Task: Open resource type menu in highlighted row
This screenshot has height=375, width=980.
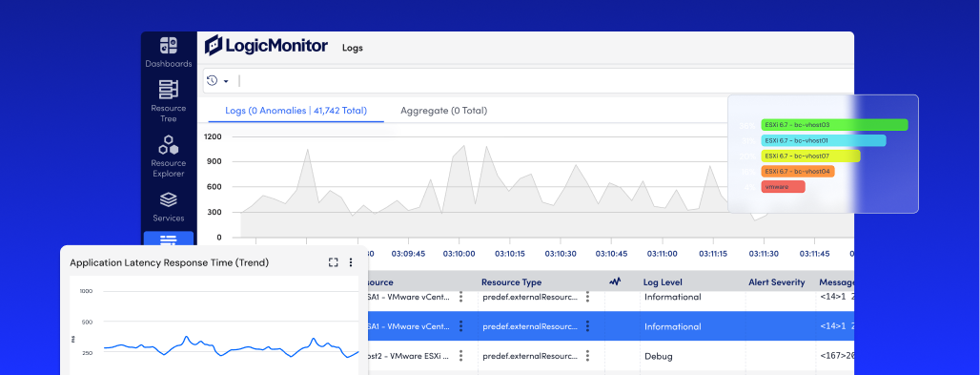Action: click(587, 326)
